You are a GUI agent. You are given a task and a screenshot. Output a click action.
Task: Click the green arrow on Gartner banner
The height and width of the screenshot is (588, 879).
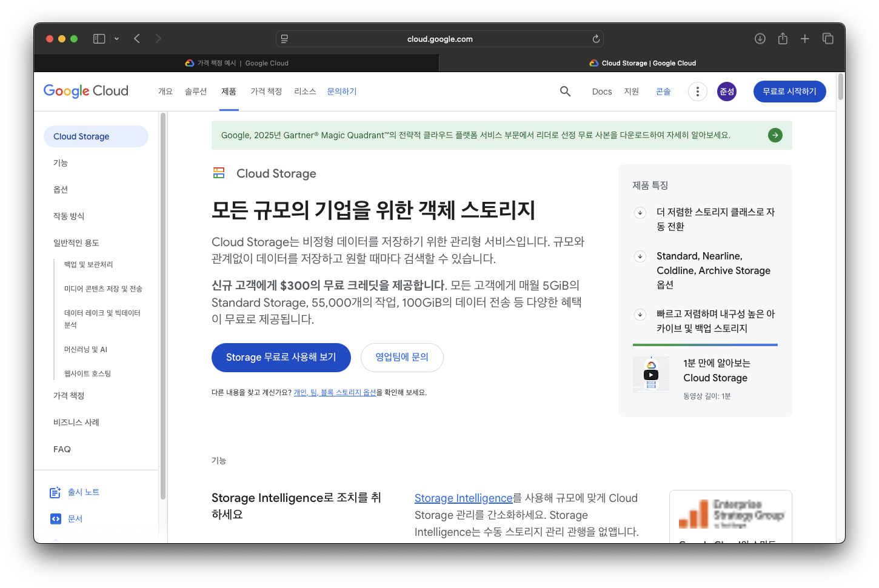click(x=775, y=135)
